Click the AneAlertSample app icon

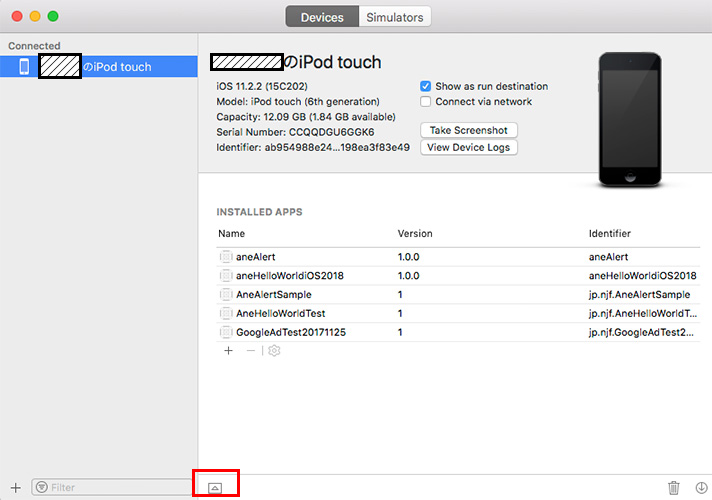(226, 295)
